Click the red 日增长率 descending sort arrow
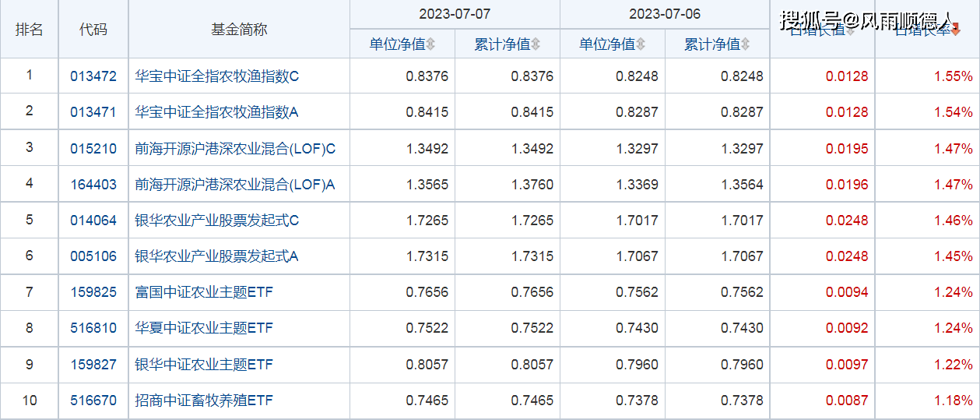This screenshot has width=980, height=420. point(956,31)
